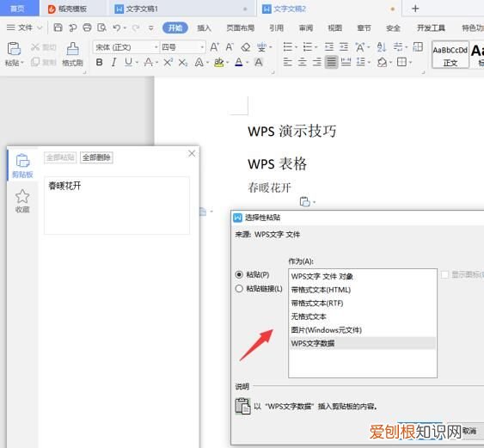Open Print Preview from quick access toolbar
484x448 pixels.
(101, 28)
